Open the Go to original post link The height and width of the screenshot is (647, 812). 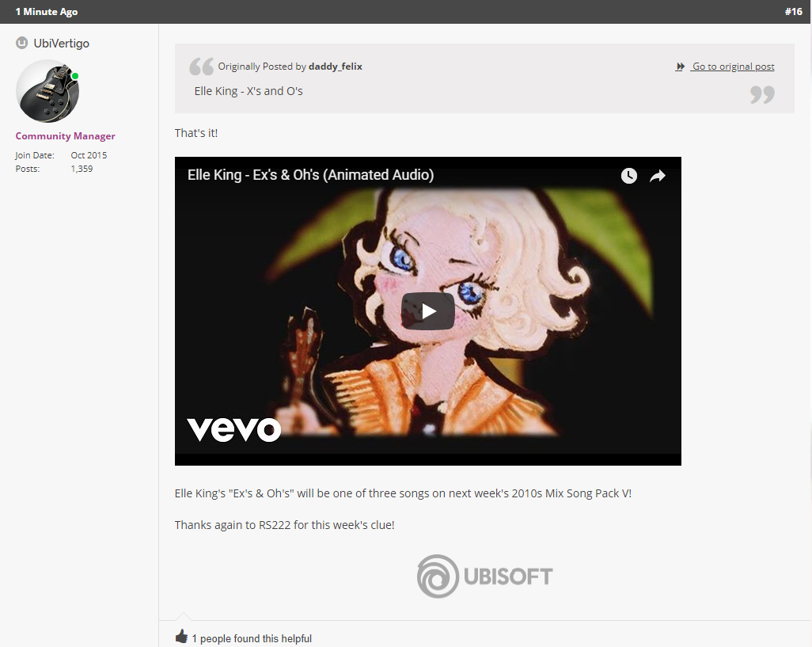734,67
